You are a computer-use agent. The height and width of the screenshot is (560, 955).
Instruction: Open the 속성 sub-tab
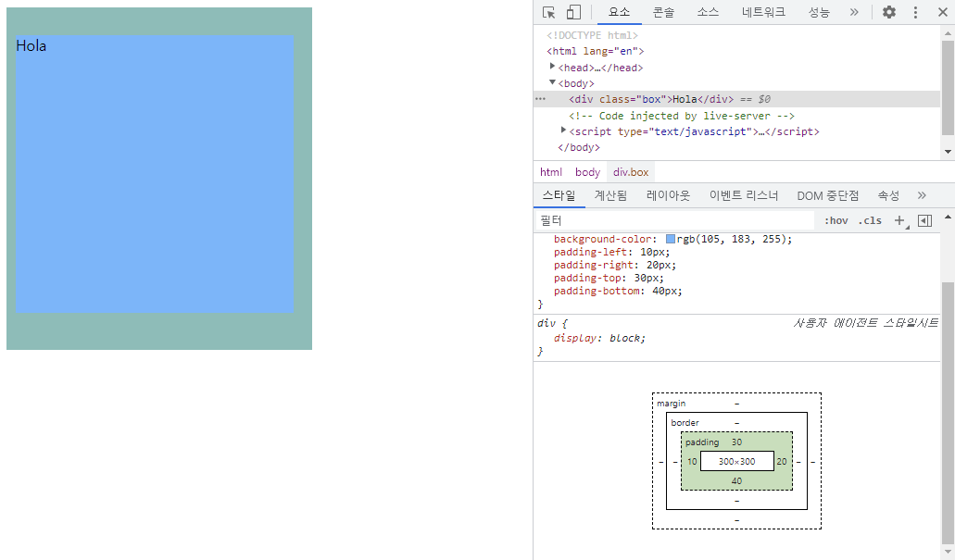[888, 195]
